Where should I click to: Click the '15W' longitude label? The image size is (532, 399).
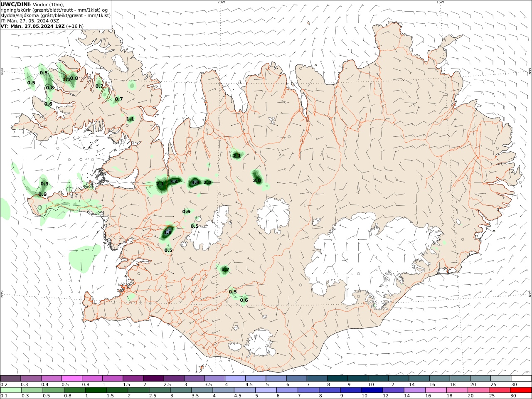440,2
